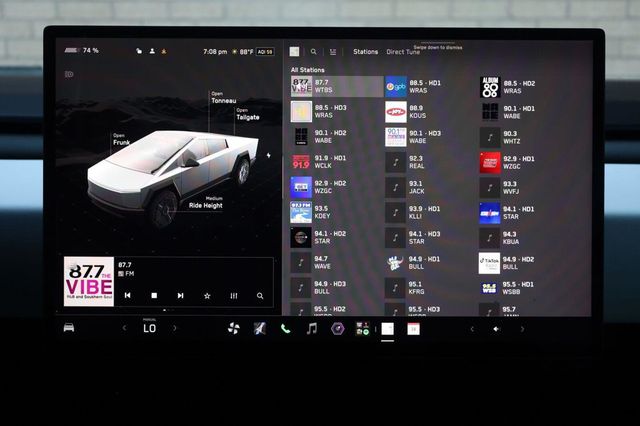Open radio source icon in media header
640x426 pixels.
tap(294, 51)
